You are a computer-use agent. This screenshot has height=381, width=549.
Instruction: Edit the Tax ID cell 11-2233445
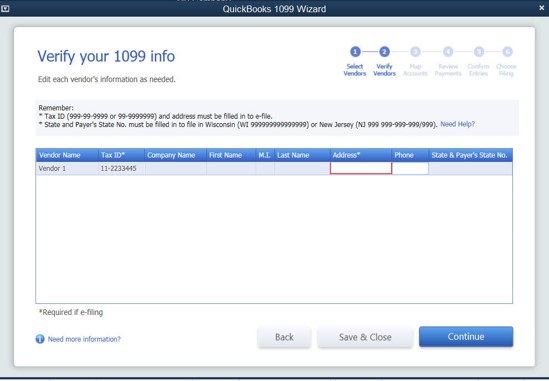tap(121, 168)
